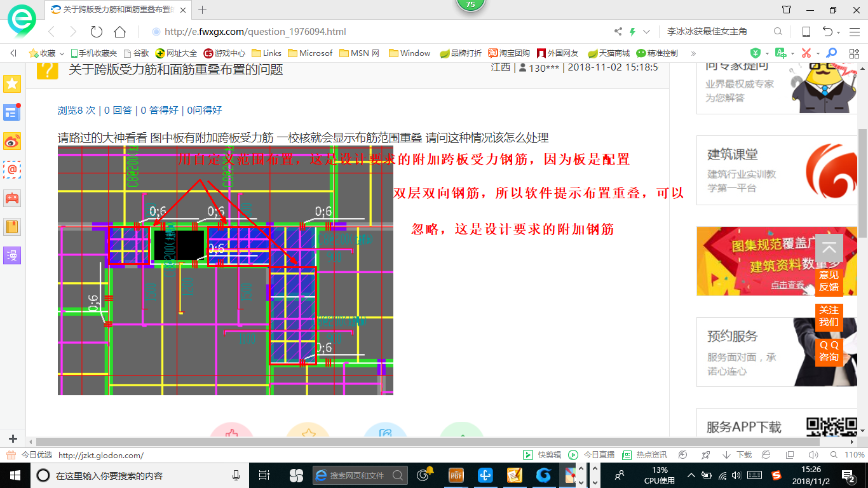Viewport: 868px width, 488px height.
Task: Open the mobile phone view icon
Action: coord(806,32)
